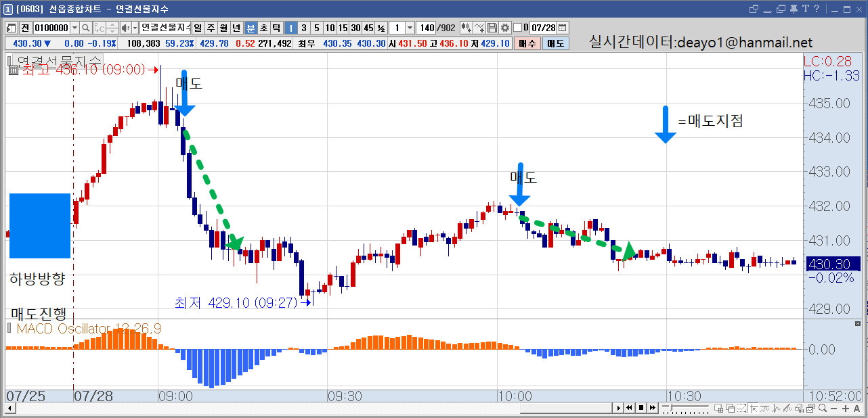Image resolution: width=868 pixels, height=418 pixels.
Task: Open the calendar picker next to 07/28
Action: coord(562,28)
